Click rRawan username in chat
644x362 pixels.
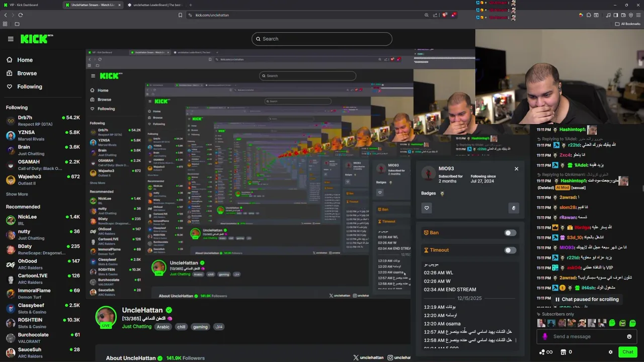click(x=567, y=218)
